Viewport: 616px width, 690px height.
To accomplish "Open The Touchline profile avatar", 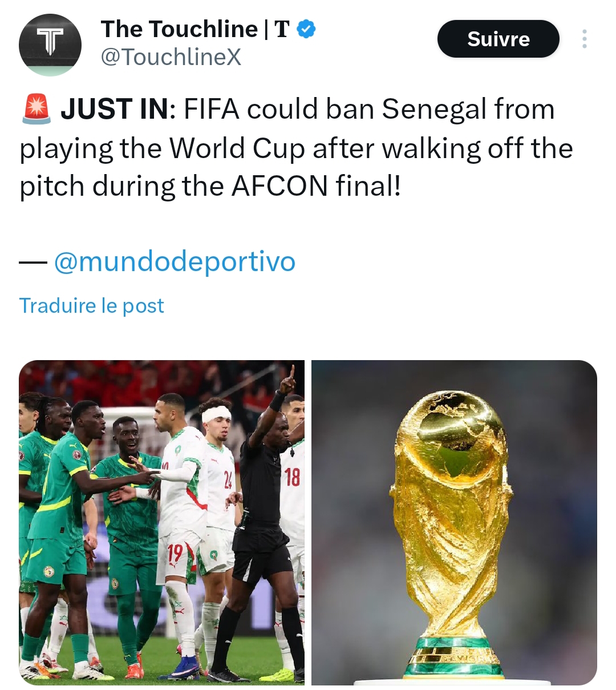I will [50, 45].
